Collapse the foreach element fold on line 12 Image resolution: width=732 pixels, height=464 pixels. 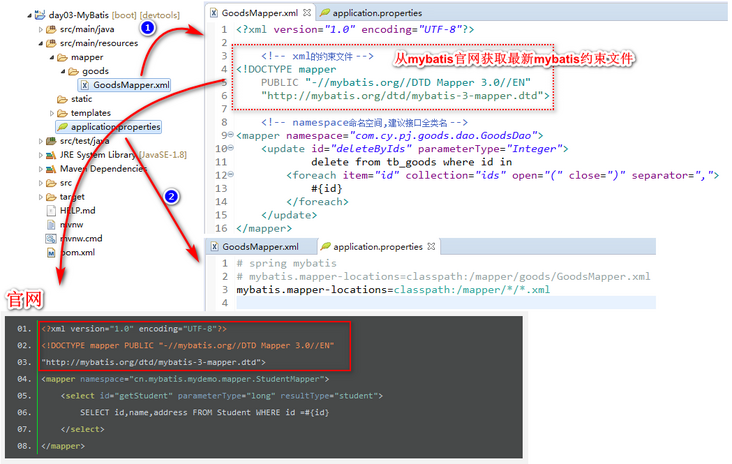pos(231,175)
